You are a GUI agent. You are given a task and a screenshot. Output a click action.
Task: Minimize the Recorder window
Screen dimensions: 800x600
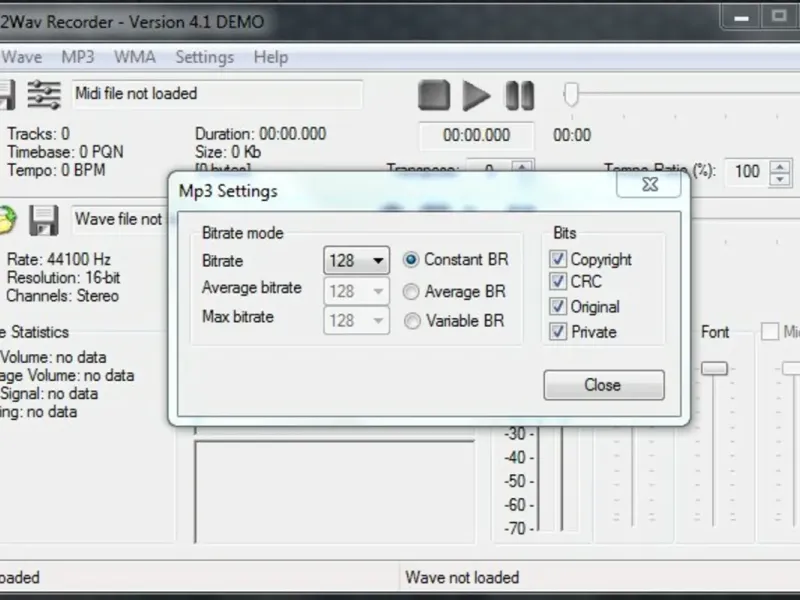click(x=741, y=18)
